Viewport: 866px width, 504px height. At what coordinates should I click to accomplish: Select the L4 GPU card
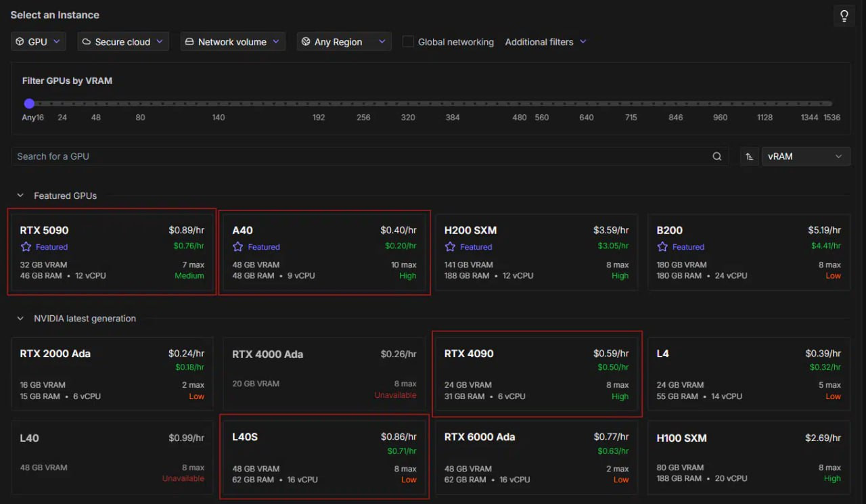749,373
